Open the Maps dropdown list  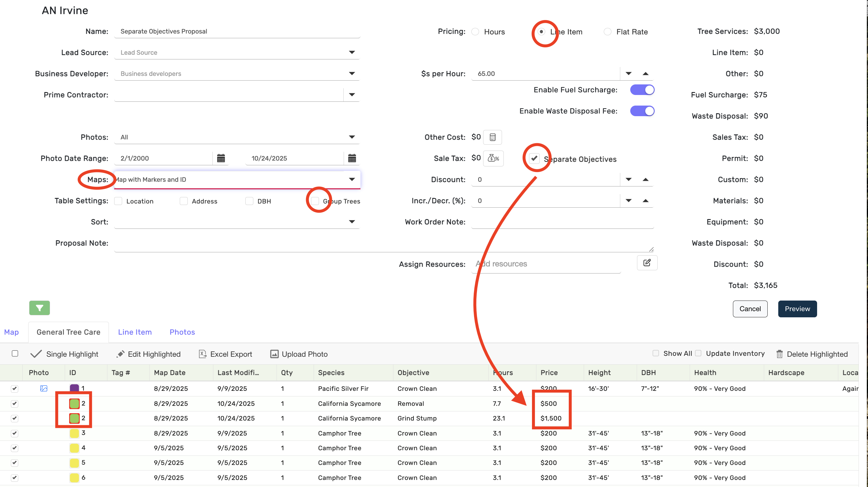[x=352, y=179]
